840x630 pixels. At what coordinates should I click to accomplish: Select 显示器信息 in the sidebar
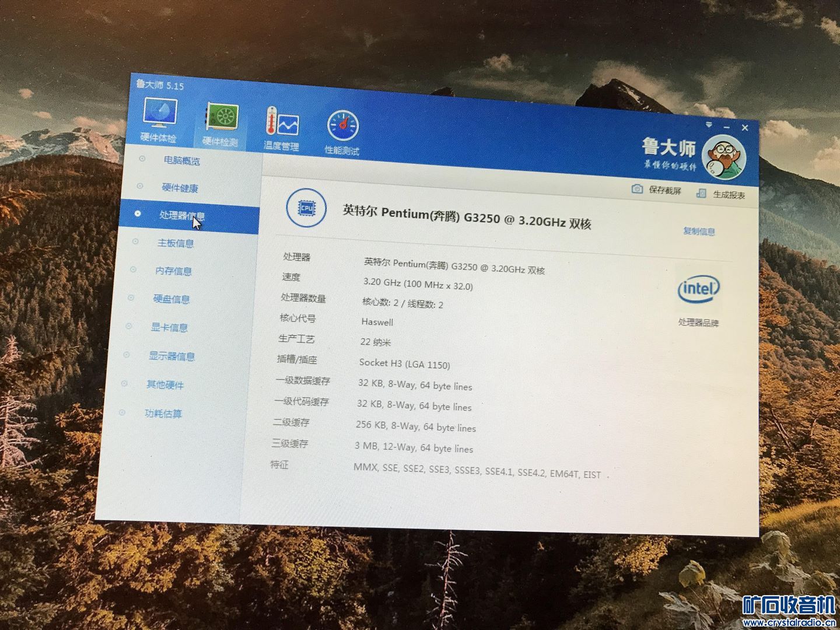[x=171, y=356]
